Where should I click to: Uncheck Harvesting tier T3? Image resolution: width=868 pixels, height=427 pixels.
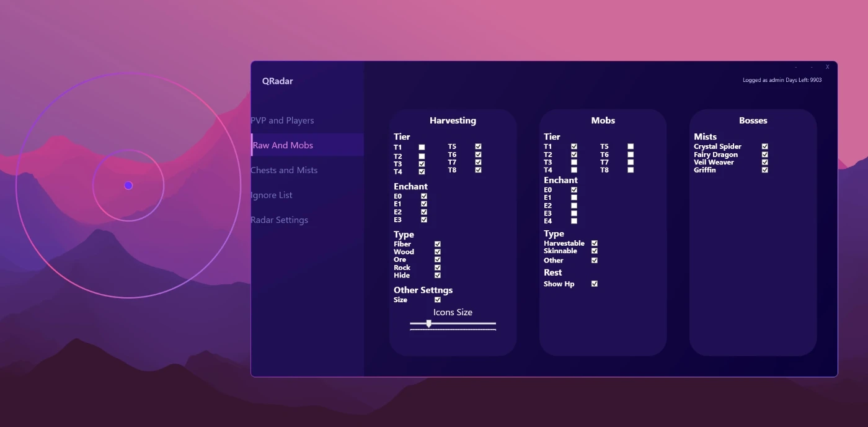422,164
